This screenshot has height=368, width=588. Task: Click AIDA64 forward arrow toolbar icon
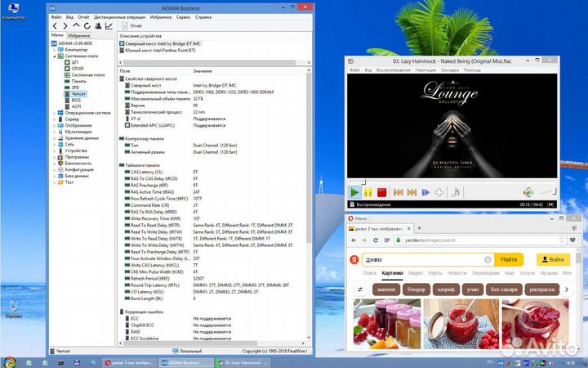point(65,26)
